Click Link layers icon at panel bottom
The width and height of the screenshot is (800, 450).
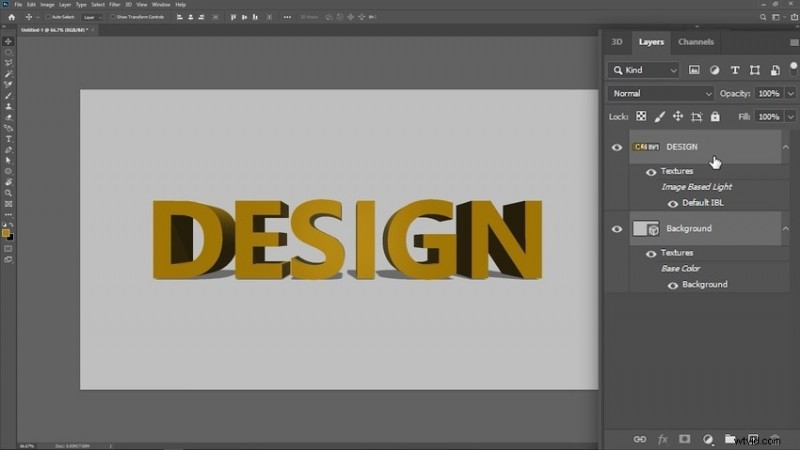639,439
